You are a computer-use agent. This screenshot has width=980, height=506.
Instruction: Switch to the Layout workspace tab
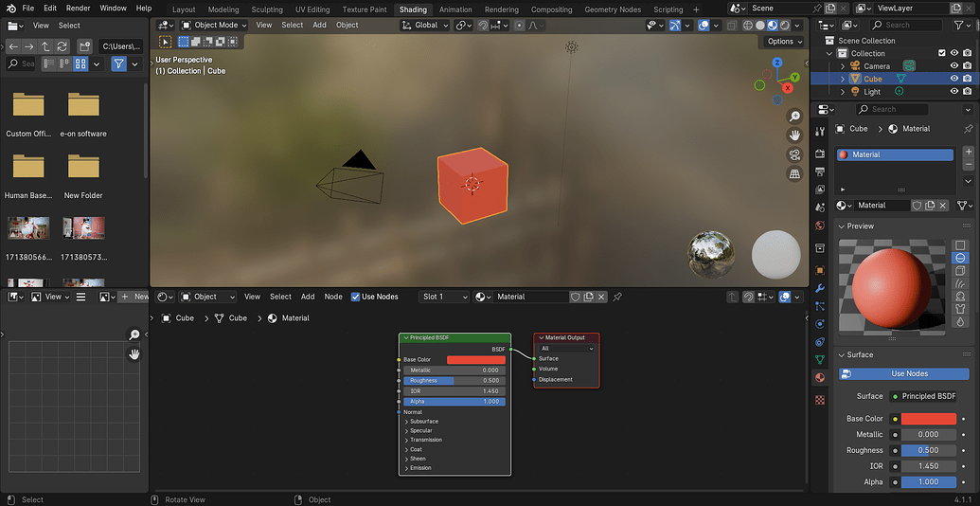tap(184, 9)
